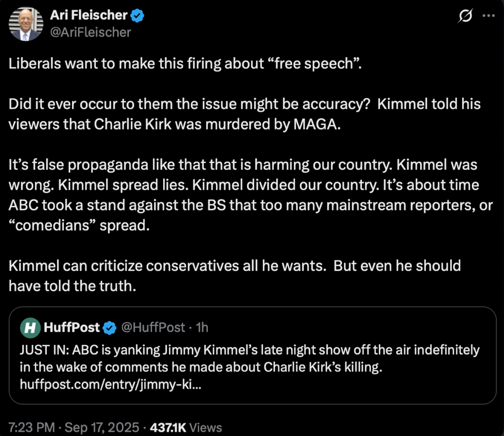Open the three-dot more options menu

[488, 16]
